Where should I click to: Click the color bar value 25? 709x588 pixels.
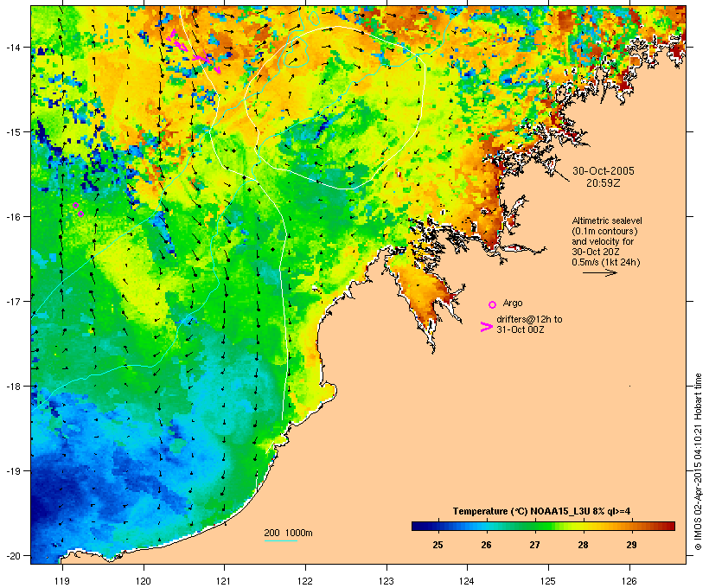[438, 545]
